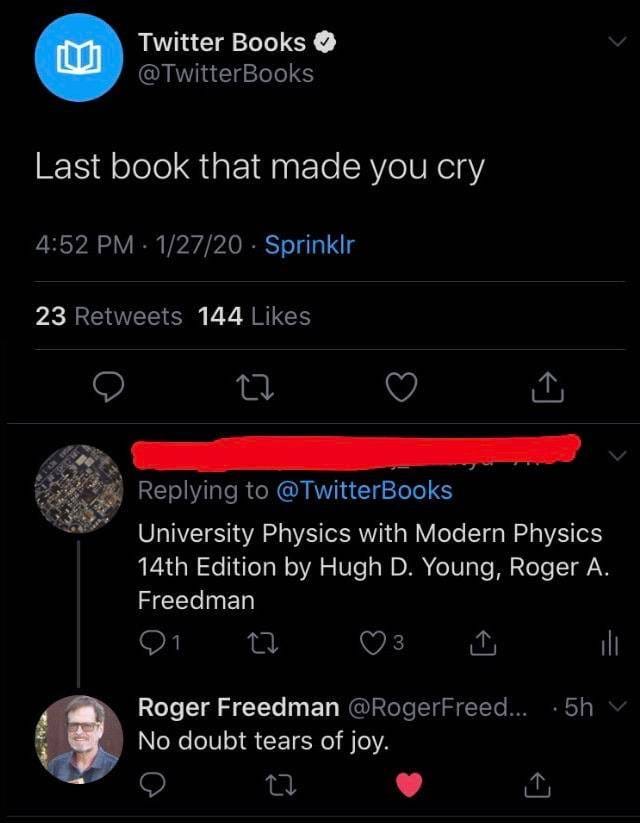Retweet the Twitter Books main tweet
The height and width of the screenshot is (823, 640).
254,387
